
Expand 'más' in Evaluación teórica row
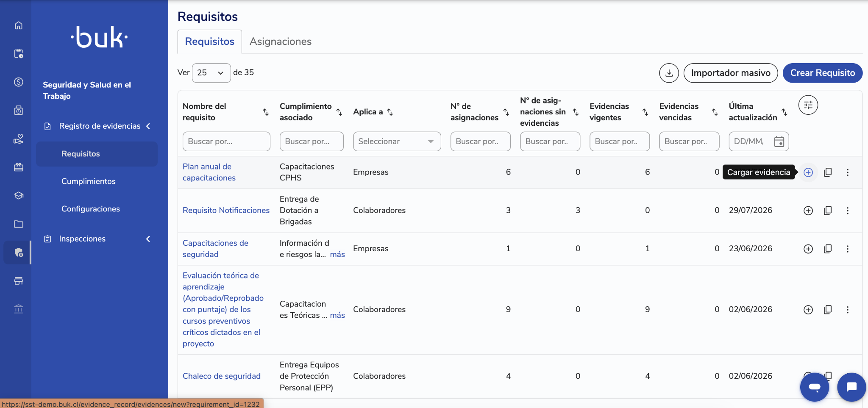[x=337, y=316]
